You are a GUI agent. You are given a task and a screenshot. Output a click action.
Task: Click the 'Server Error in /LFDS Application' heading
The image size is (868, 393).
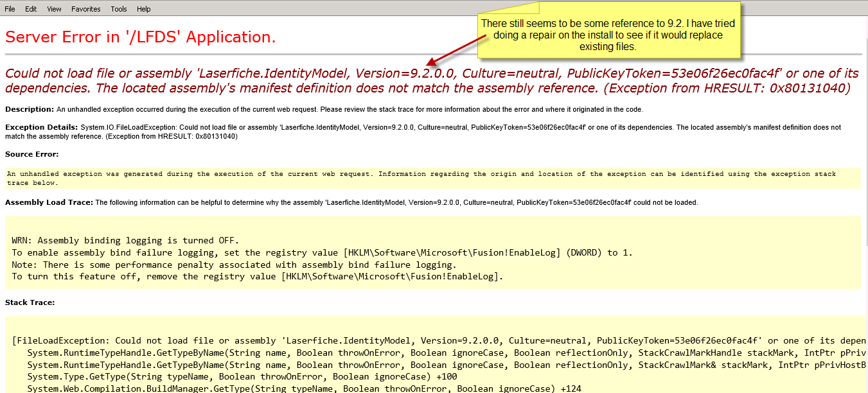[141, 37]
